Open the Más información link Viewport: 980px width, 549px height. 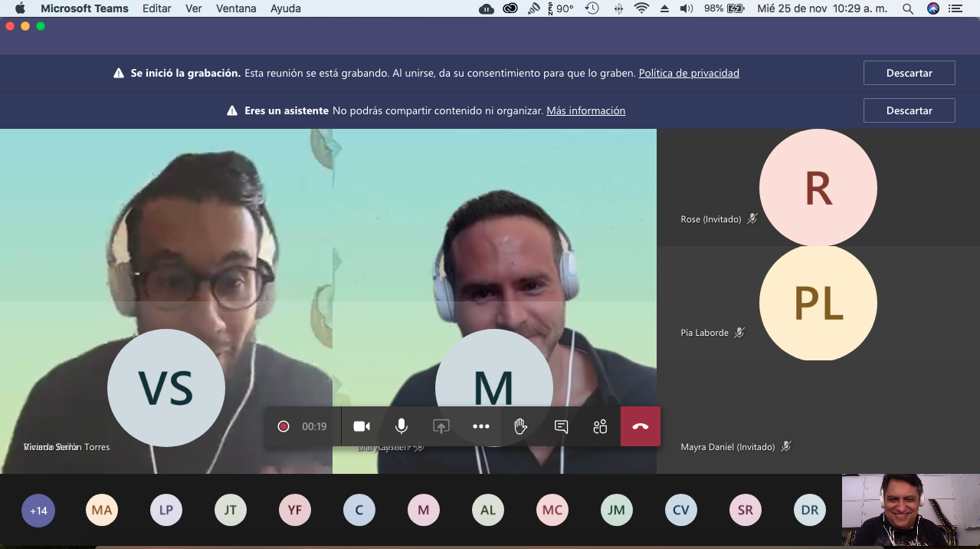[585, 111]
